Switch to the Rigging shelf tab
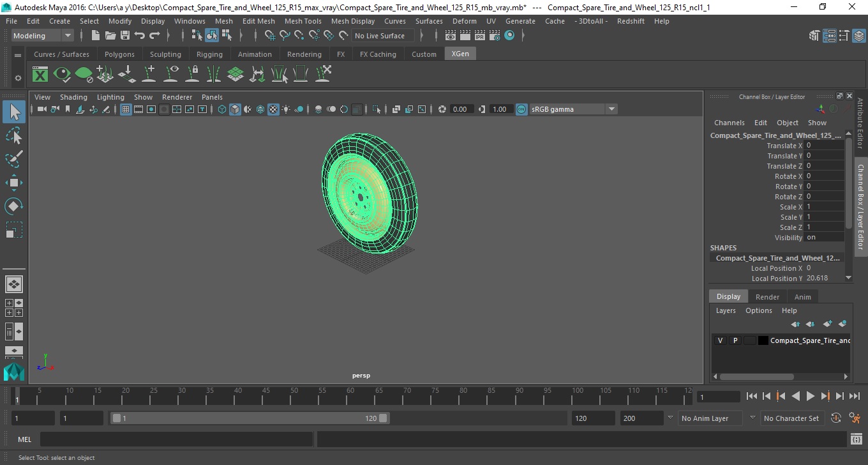The image size is (868, 465). tap(209, 54)
